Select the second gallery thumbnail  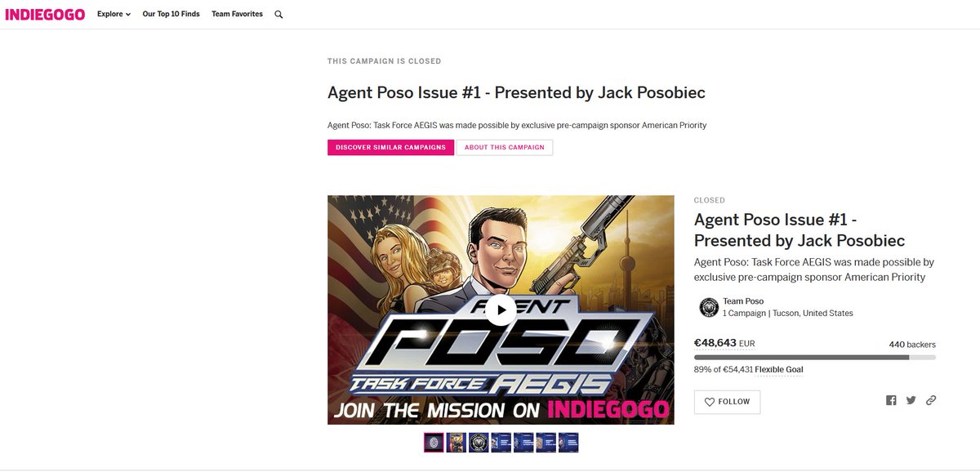457,443
